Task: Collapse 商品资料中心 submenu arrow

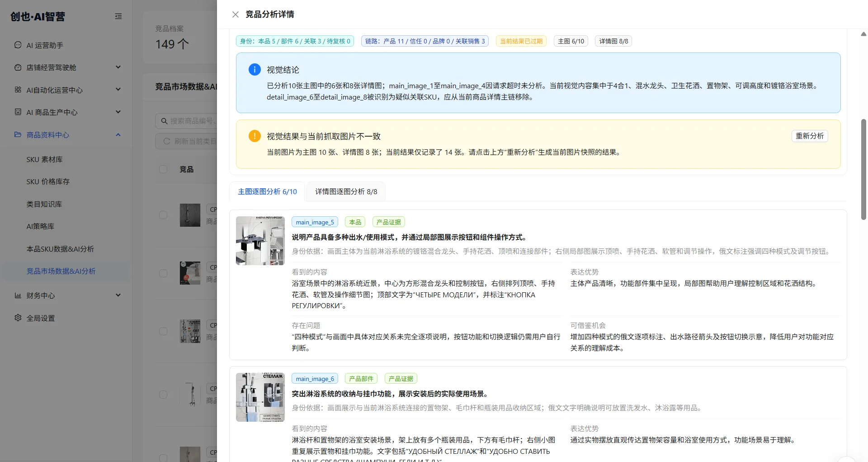Action: tap(118, 134)
